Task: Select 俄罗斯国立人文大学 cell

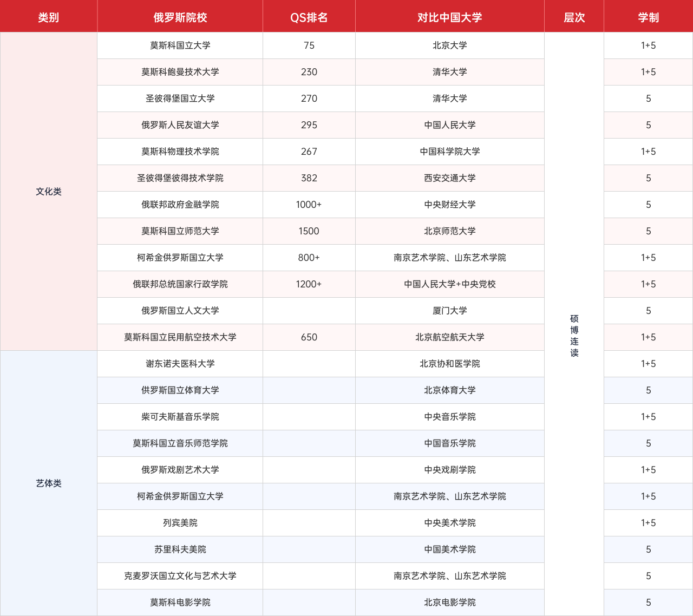Action: tap(180, 311)
